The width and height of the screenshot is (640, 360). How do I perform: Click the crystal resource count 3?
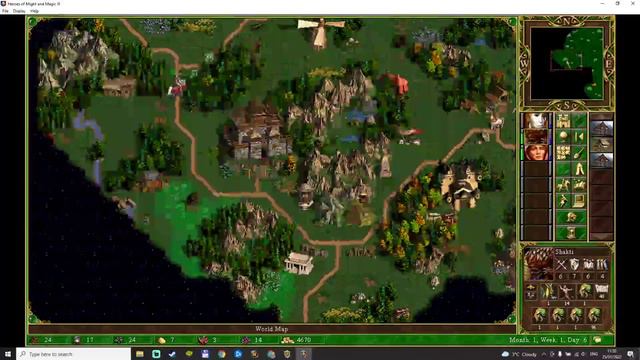(214, 340)
